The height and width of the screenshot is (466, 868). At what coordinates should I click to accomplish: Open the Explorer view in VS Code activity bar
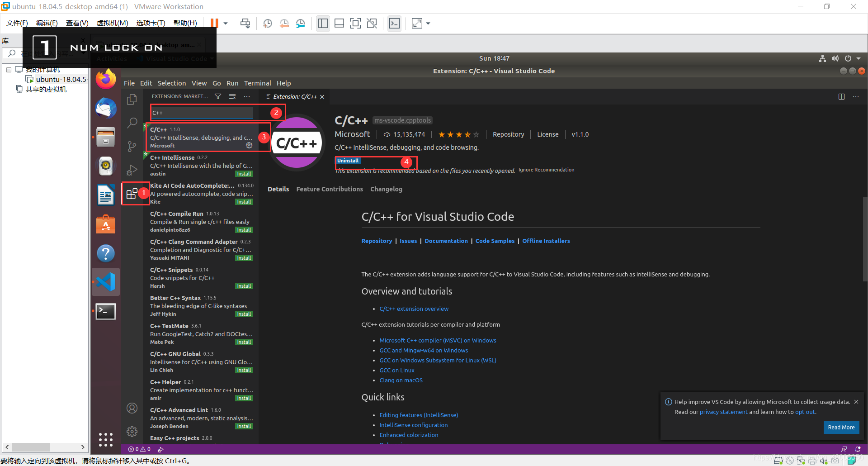(132, 99)
